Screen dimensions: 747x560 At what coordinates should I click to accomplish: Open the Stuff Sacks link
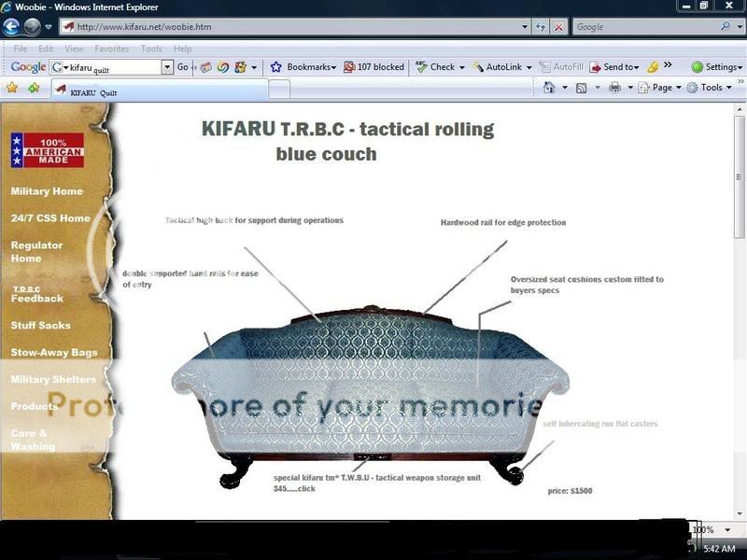coord(40,325)
